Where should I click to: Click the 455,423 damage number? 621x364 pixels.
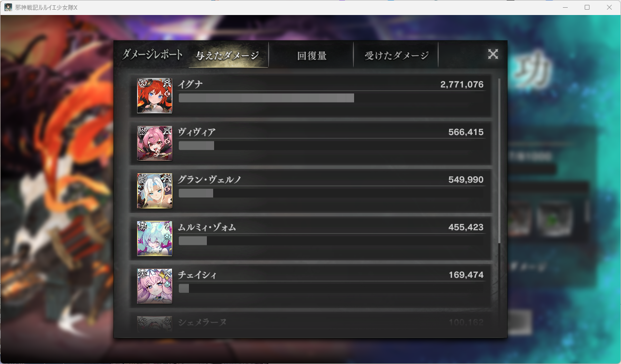pos(466,227)
